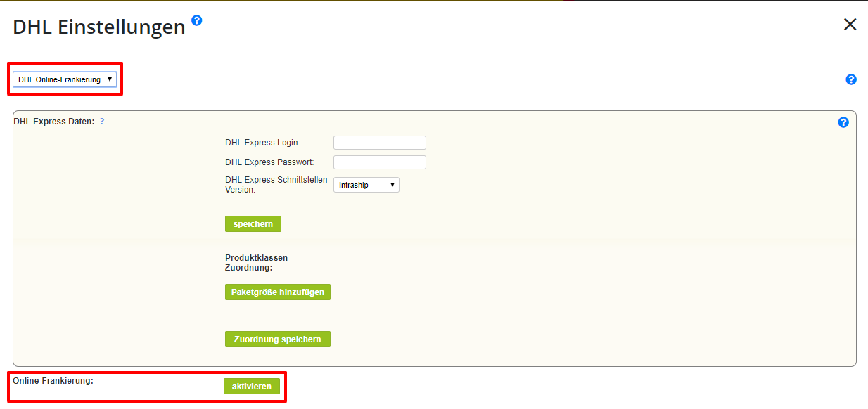
Task: Open help icon beside DHL Einstellungen title
Action: click(x=197, y=20)
